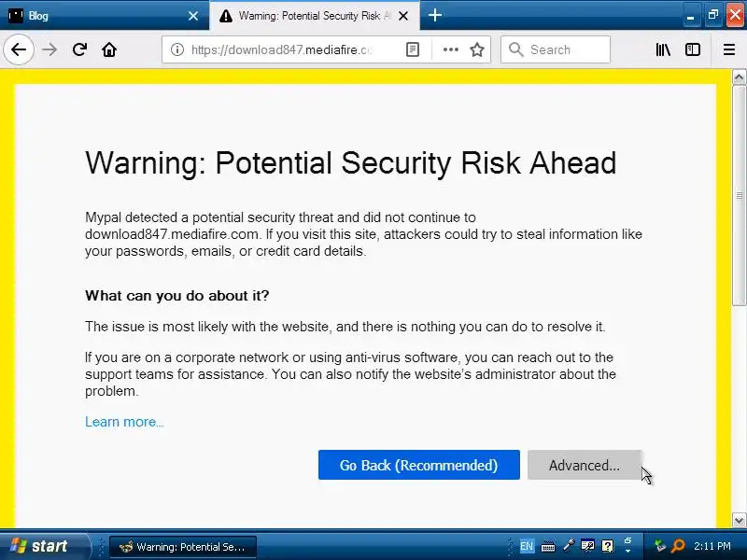Click the help question-mark tray icon
This screenshot has height=560, width=747.
pos(608,546)
